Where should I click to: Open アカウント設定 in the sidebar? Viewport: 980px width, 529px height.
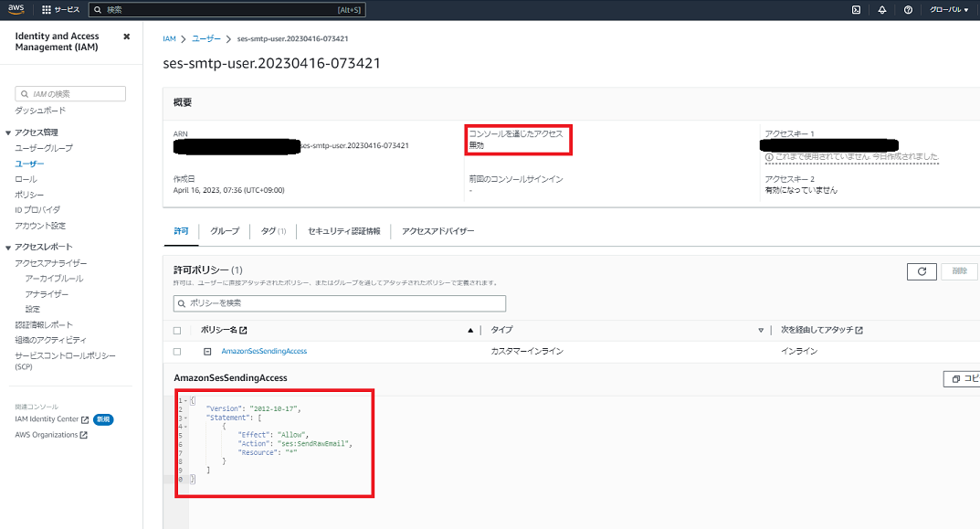tap(40, 226)
